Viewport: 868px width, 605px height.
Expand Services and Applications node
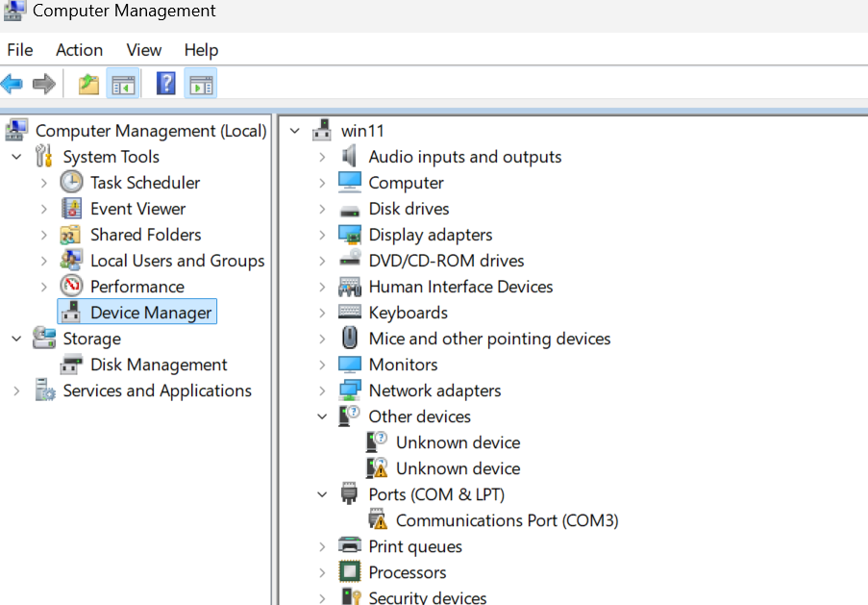pos(16,391)
